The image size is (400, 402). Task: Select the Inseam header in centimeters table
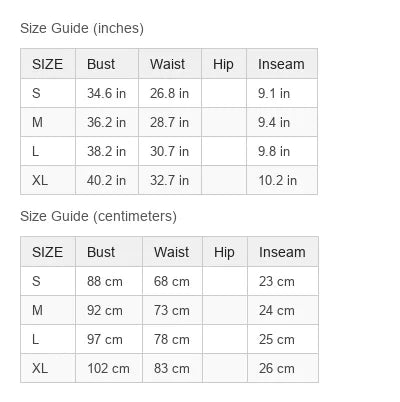pyautogui.click(x=283, y=252)
